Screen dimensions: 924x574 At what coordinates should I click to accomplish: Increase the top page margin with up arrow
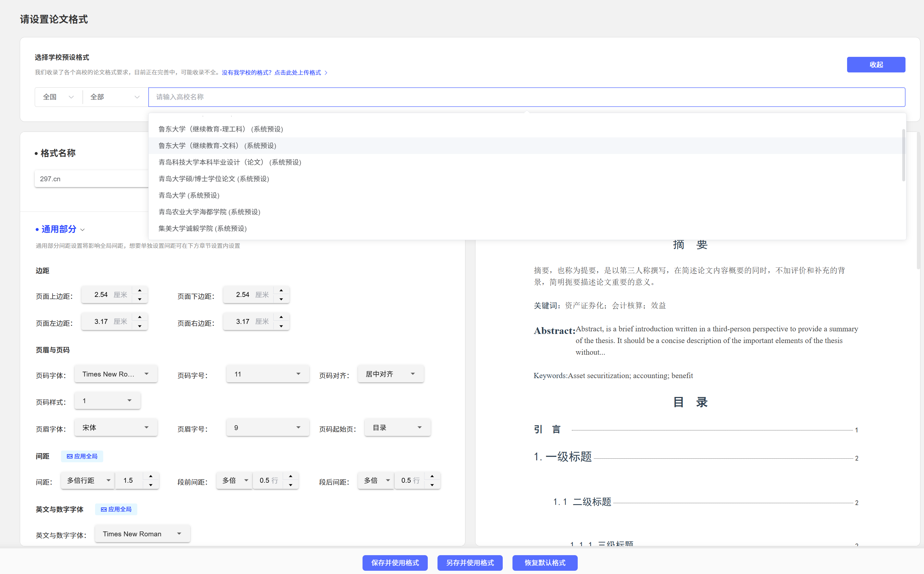140,290
